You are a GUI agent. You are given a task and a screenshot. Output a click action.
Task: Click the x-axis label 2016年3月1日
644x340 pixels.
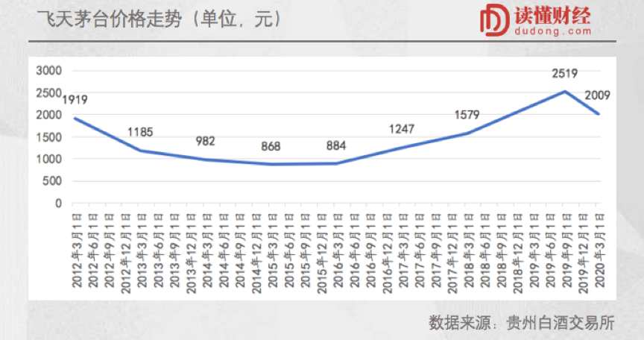click(x=338, y=250)
